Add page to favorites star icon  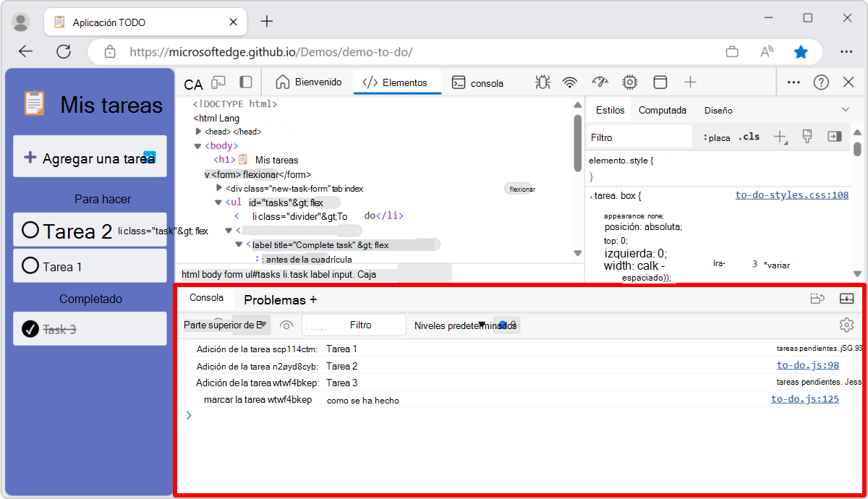(801, 52)
